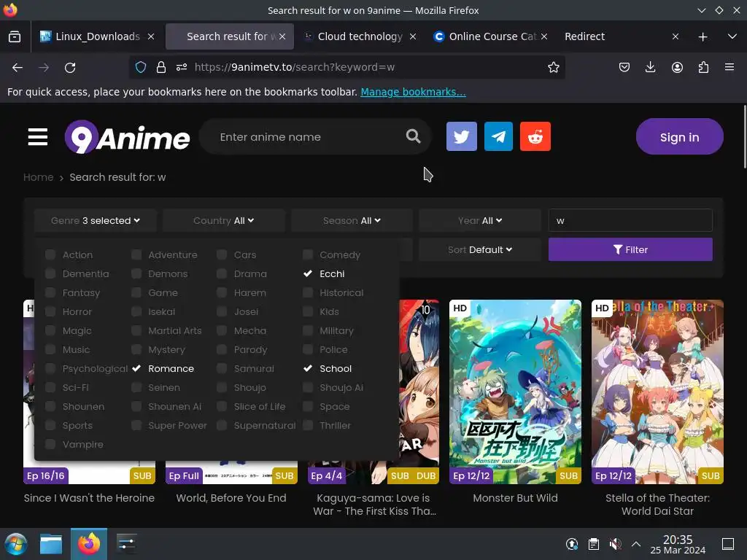Open the taskbar settings mixer app
The height and width of the screenshot is (560, 747).
pyautogui.click(x=126, y=544)
